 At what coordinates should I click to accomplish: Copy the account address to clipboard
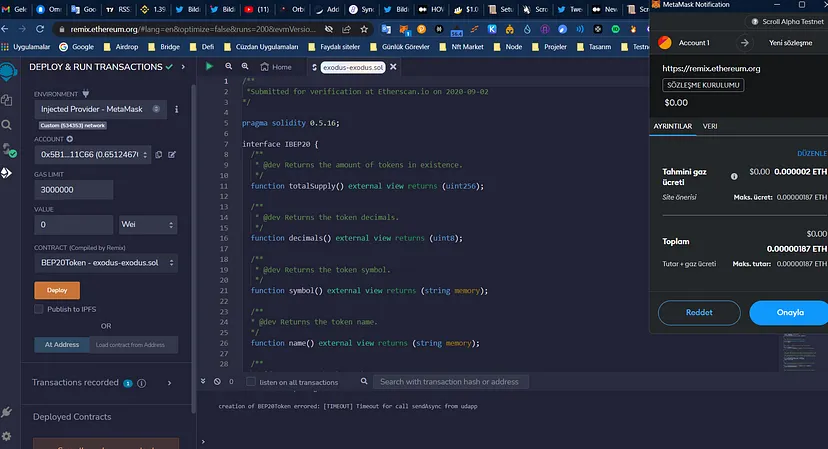pyautogui.click(x=159, y=154)
